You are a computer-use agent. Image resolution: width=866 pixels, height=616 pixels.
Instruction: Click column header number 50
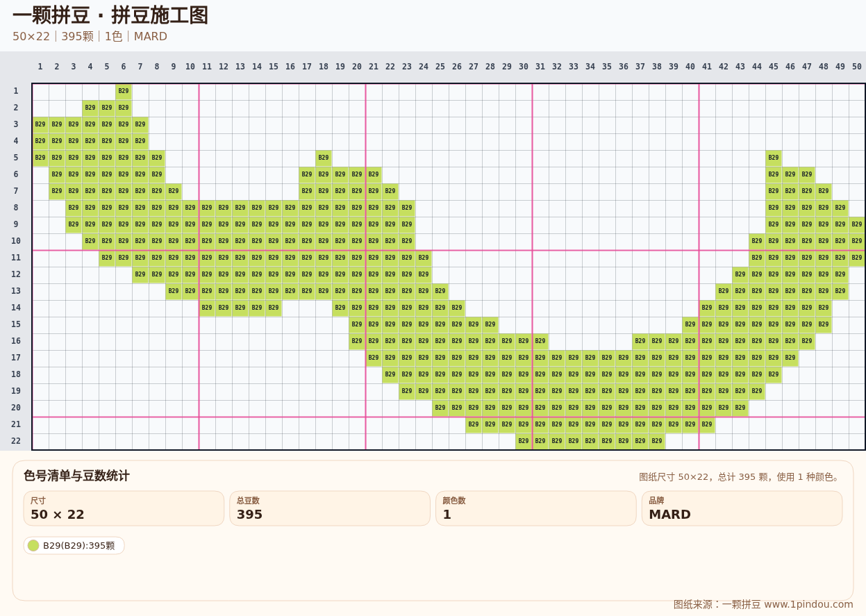(x=857, y=67)
